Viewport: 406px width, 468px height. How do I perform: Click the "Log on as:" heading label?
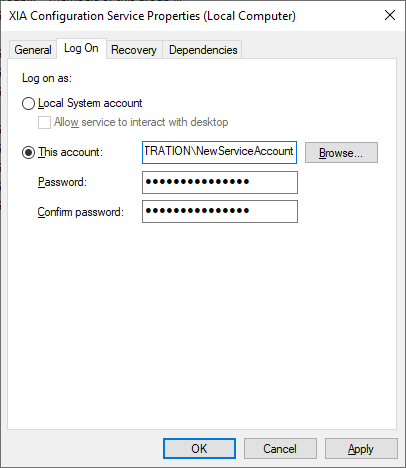pyautogui.click(x=47, y=78)
